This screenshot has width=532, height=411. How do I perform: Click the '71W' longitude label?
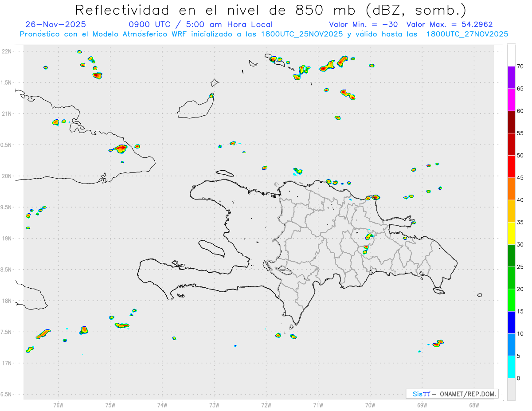tap(318, 405)
